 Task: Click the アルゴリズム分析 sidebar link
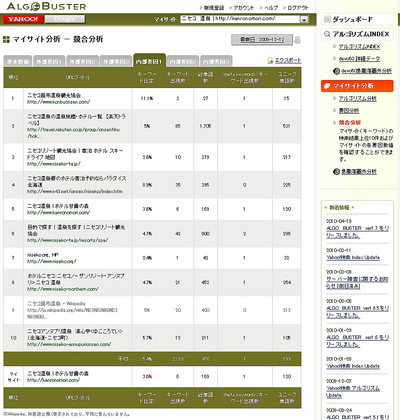click(x=358, y=98)
